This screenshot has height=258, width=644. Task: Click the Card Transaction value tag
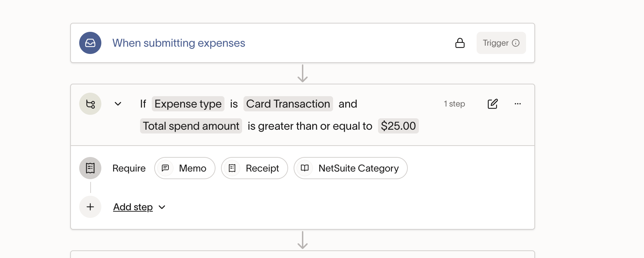tap(288, 104)
